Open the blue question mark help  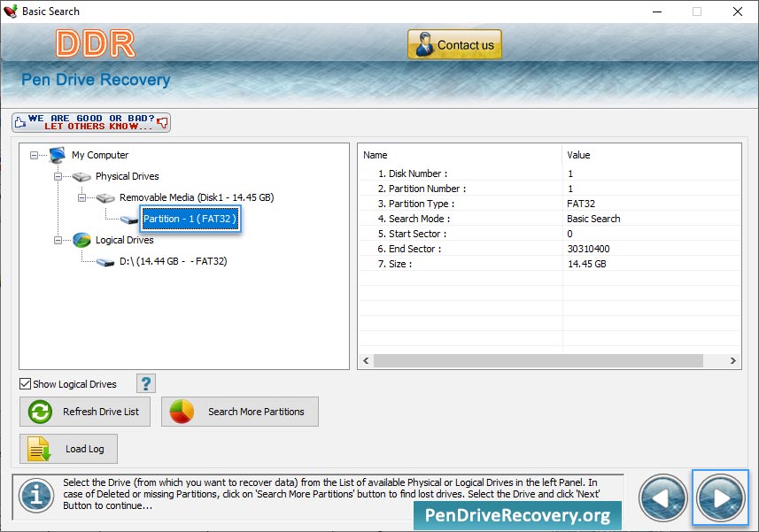(146, 383)
